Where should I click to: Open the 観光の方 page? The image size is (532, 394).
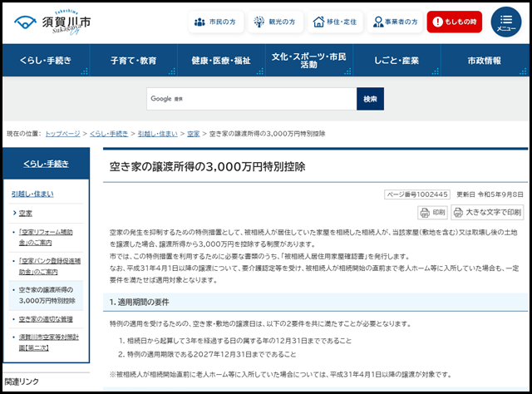pyautogui.click(x=275, y=22)
